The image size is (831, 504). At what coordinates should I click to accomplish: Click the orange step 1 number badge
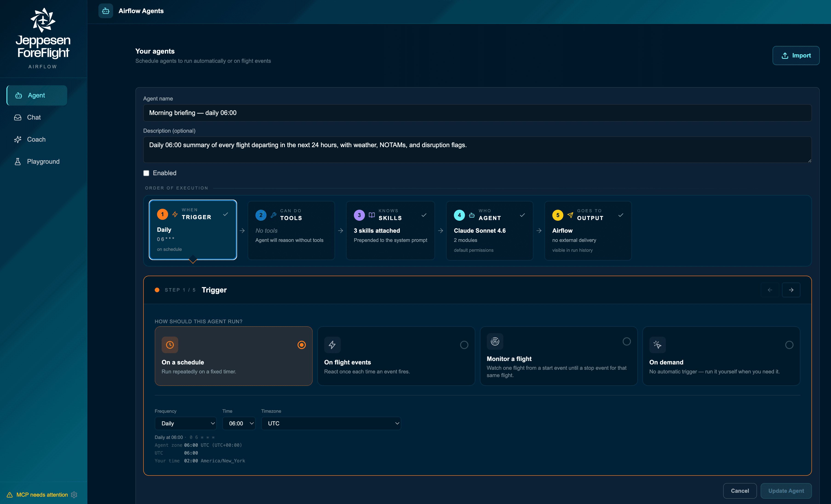tap(162, 214)
